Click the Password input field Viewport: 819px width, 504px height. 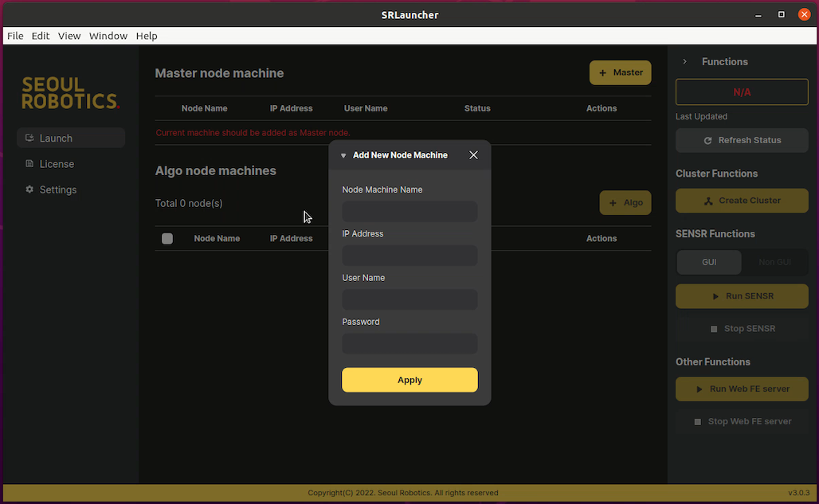click(409, 344)
